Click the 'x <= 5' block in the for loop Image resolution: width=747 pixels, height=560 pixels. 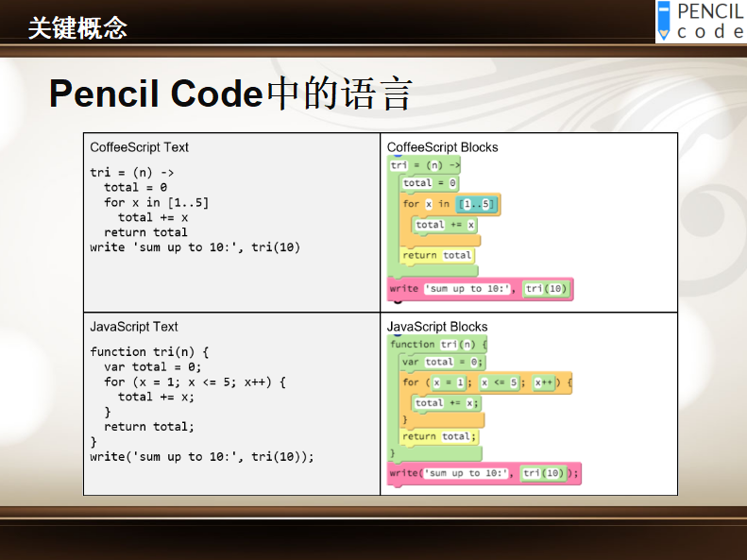tap(500, 382)
